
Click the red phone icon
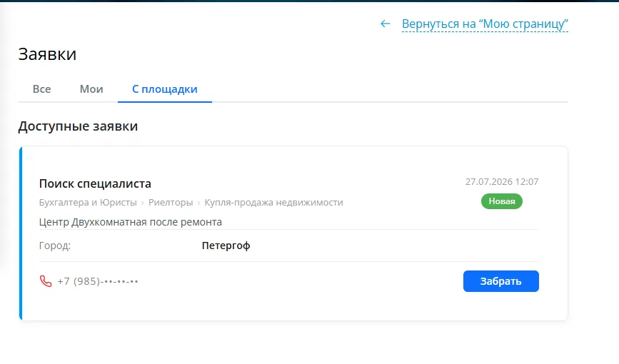pyautogui.click(x=46, y=281)
